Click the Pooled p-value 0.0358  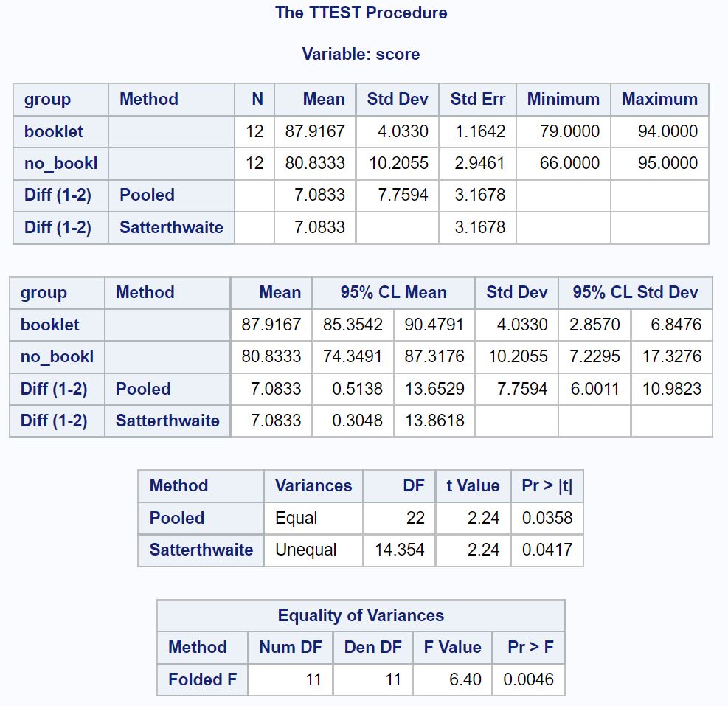point(547,518)
